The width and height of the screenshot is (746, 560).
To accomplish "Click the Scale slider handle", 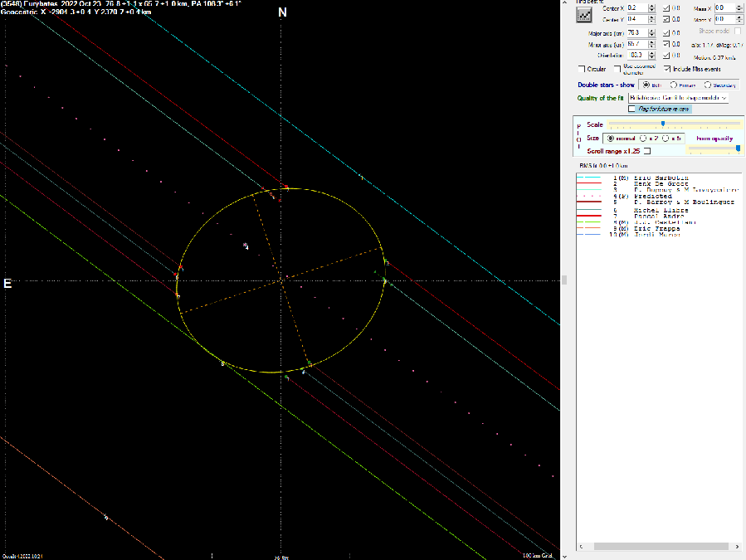I will pos(662,124).
